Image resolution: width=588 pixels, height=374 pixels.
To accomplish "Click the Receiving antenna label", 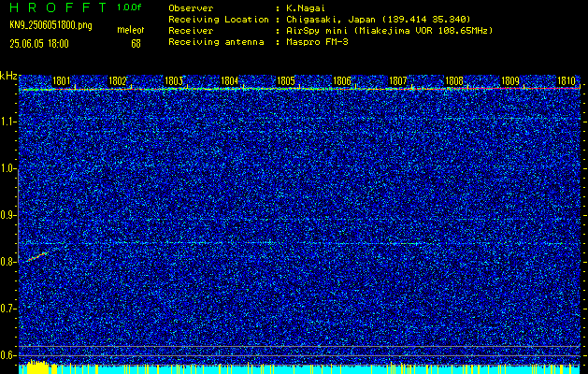I will 216,42.
